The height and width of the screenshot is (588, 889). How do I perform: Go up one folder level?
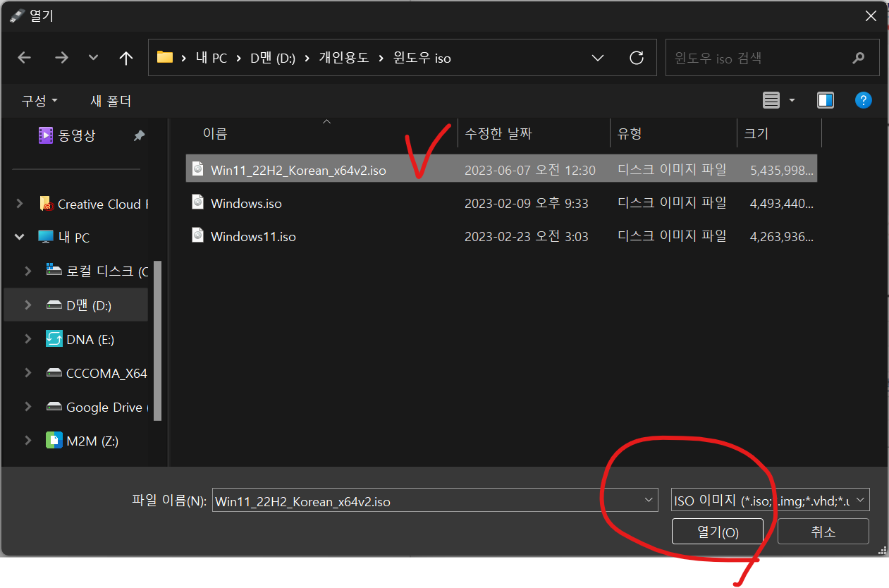[126, 58]
